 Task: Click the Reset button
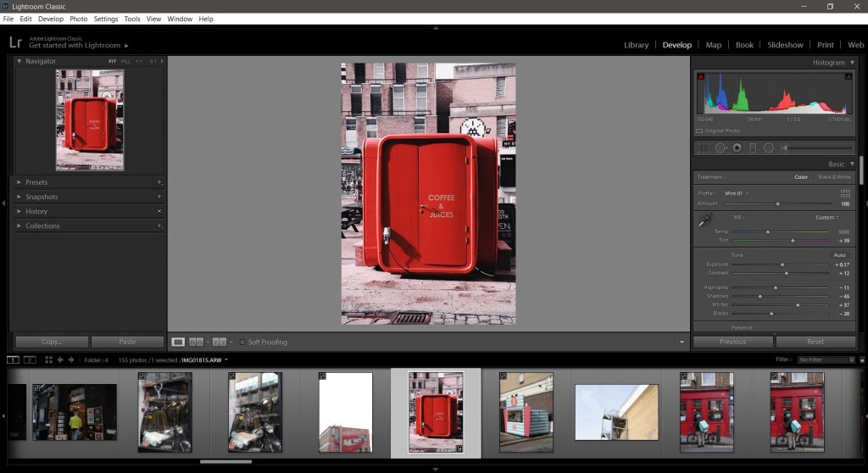click(x=815, y=342)
